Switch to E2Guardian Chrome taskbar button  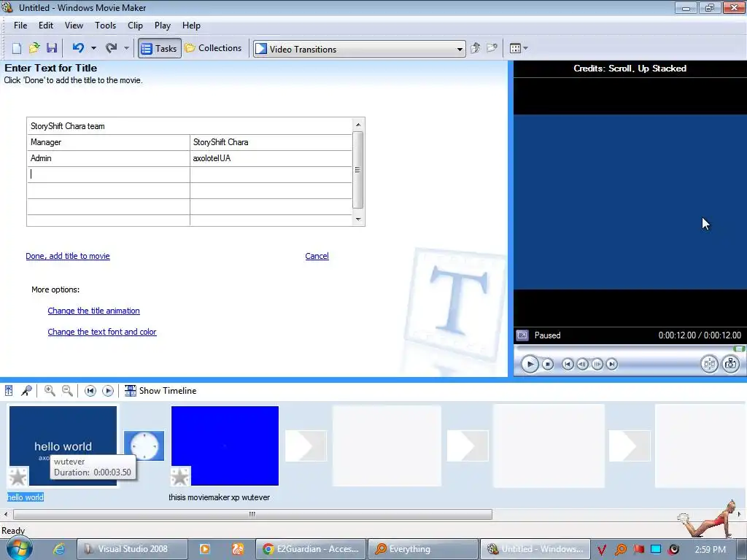pyautogui.click(x=311, y=549)
